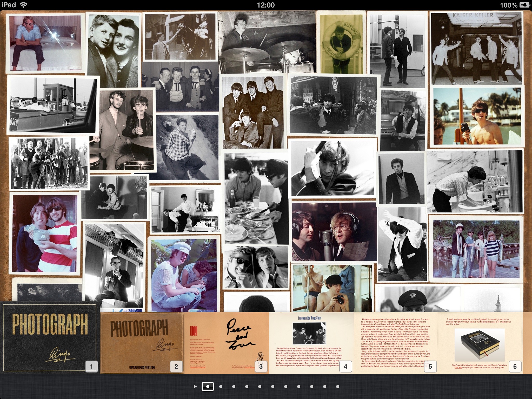The height and width of the screenshot is (399, 532).
Task: Open page 1 black leather PHOTOGRAPH cover thumbnail
Action: (49, 338)
